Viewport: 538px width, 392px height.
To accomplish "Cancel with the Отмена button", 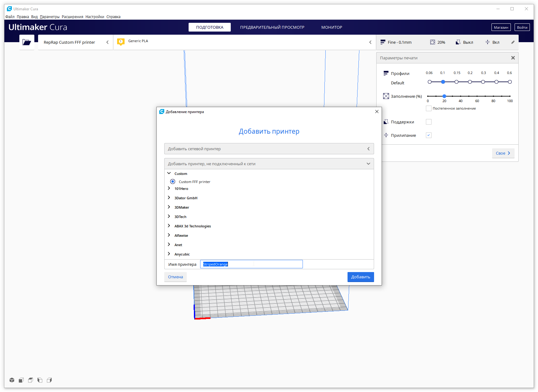I will 175,277.
